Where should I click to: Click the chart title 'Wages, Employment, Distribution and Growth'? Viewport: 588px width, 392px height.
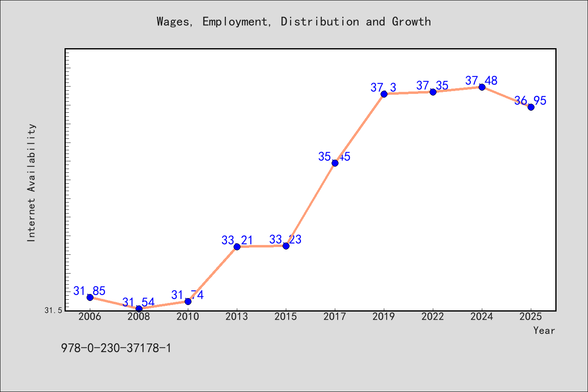(x=294, y=22)
